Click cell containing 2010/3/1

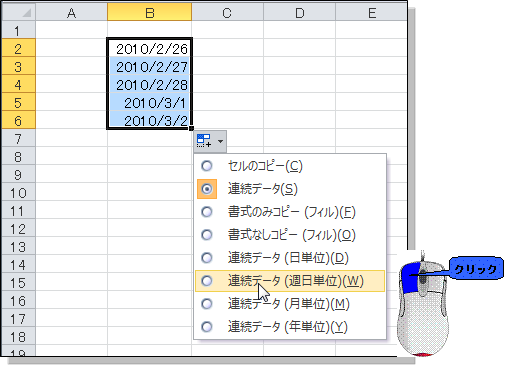(150, 102)
